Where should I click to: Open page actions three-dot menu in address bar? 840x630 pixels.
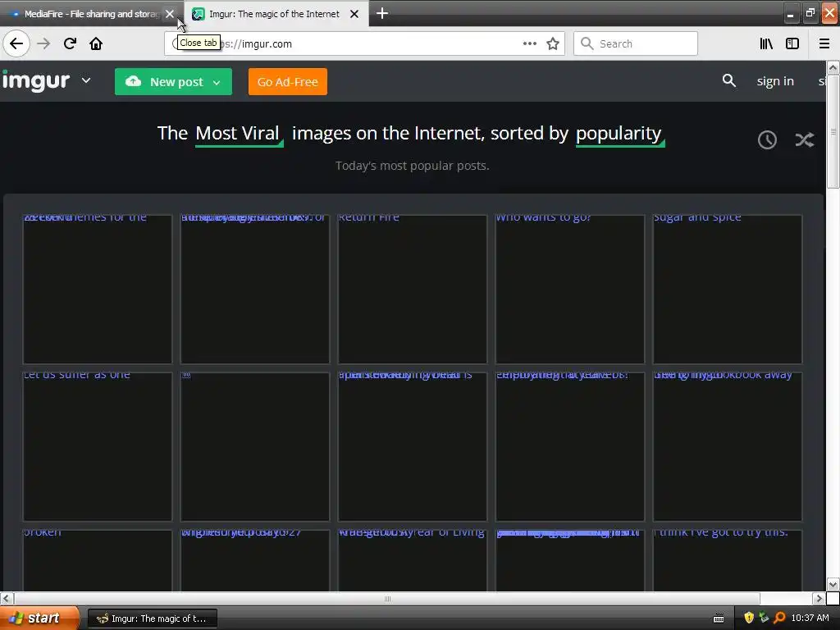530,43
